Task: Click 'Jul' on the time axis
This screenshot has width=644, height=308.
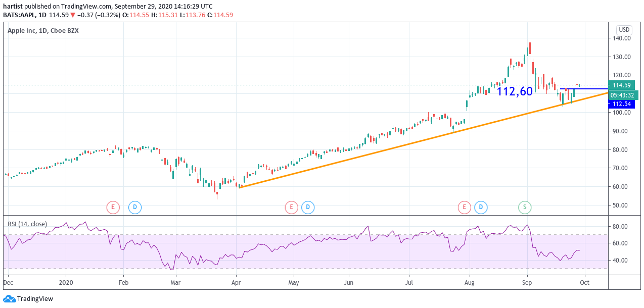Action: click(x=409, y=283)
